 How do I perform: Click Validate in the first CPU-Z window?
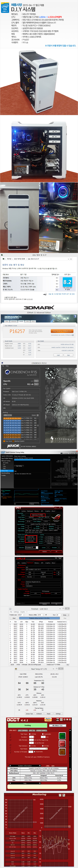[45, 552]
